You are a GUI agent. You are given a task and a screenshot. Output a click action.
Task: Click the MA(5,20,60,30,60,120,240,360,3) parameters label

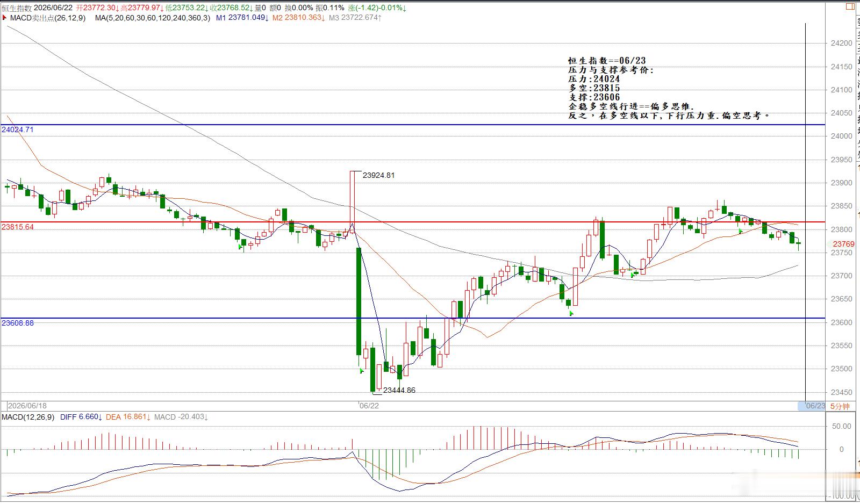tap(153, 18)
